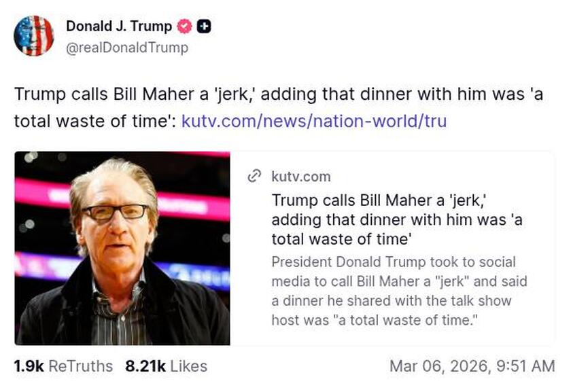Click the kutv.com domain label on the card

[299, 176]
